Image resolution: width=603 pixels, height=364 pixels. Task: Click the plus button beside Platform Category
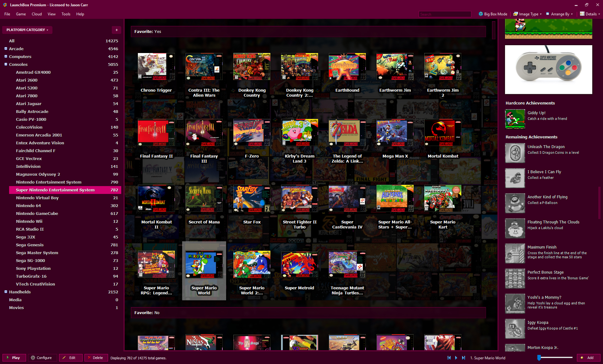click(x=117, y=30)
